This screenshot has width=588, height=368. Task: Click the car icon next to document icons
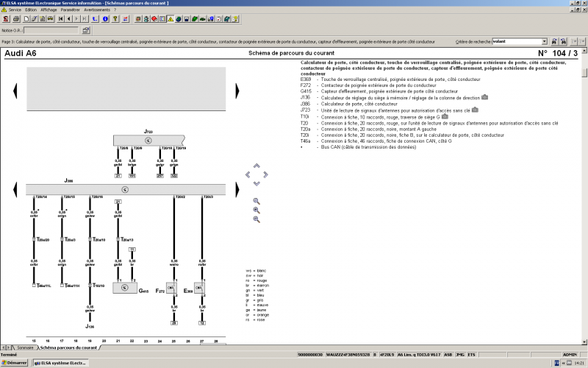[x=50, y=19]
